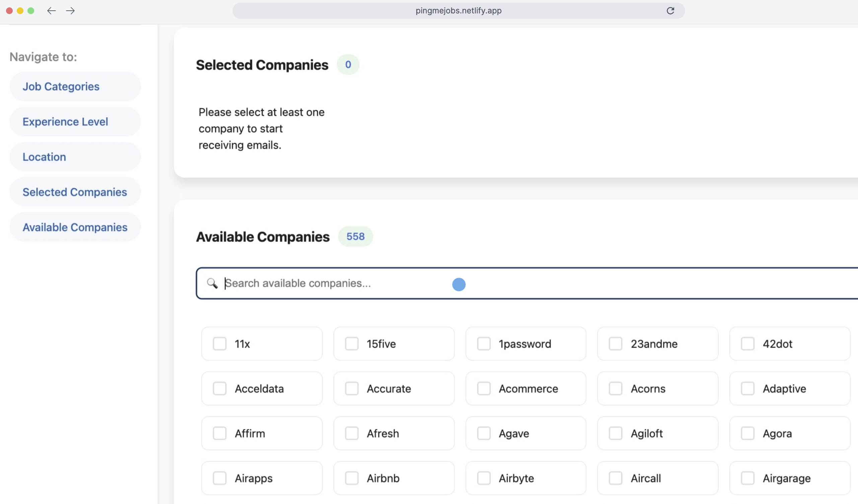Image resolution: width=858 pixels, height=504 pixels.
Task: Click the pingmejobs.netlify.app address bar
Action: [458, 11]
